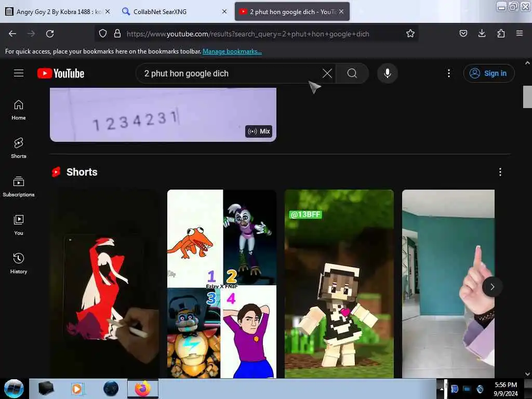
Task: Open Subscriptions in the sidebar
Action: pos(19,187)
